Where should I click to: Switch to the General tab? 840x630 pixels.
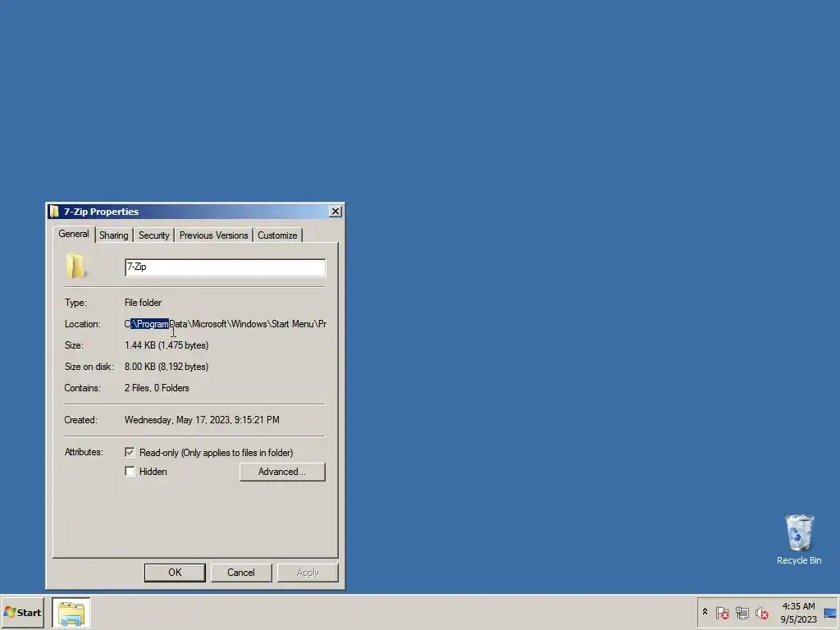[x=74, y=234]
